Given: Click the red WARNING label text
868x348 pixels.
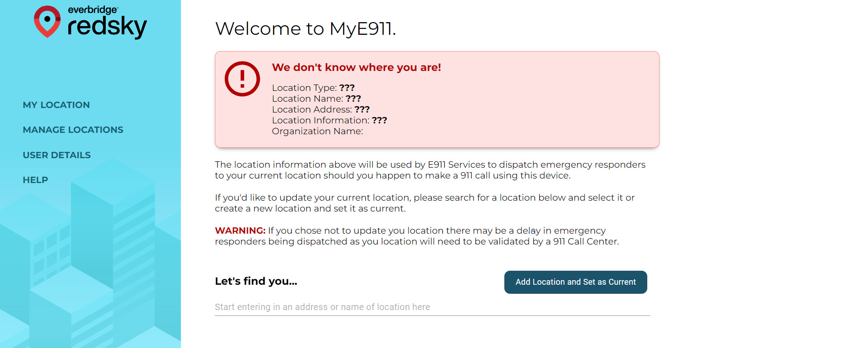Looking at the screenshot, I should click(x=240, y=230).
